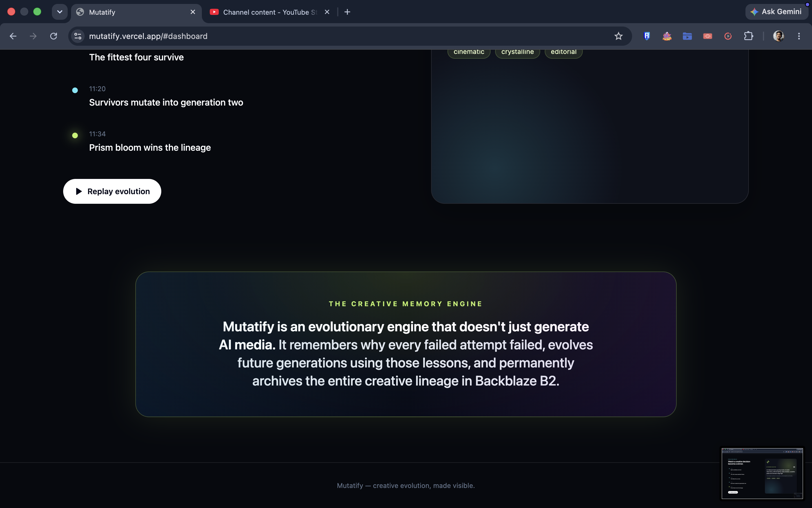Open the blue folder video extension
The image size is (812, 508).
(x=687, y=36)
